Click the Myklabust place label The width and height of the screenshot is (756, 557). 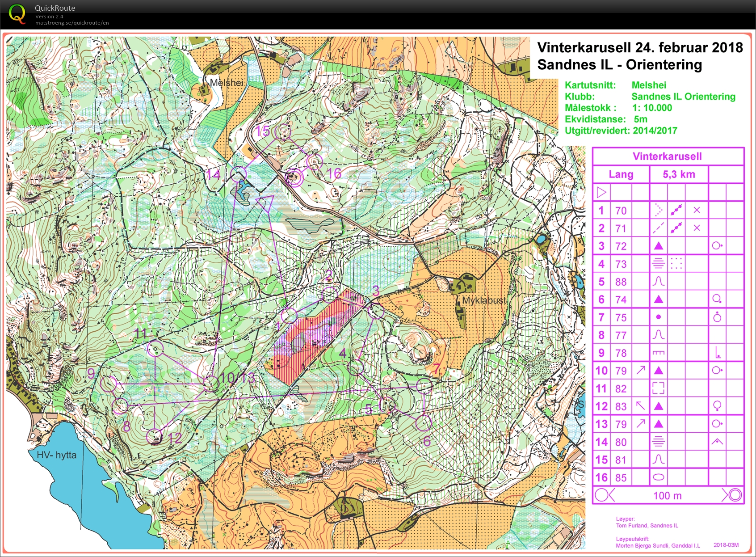click(x=484, y=300)
